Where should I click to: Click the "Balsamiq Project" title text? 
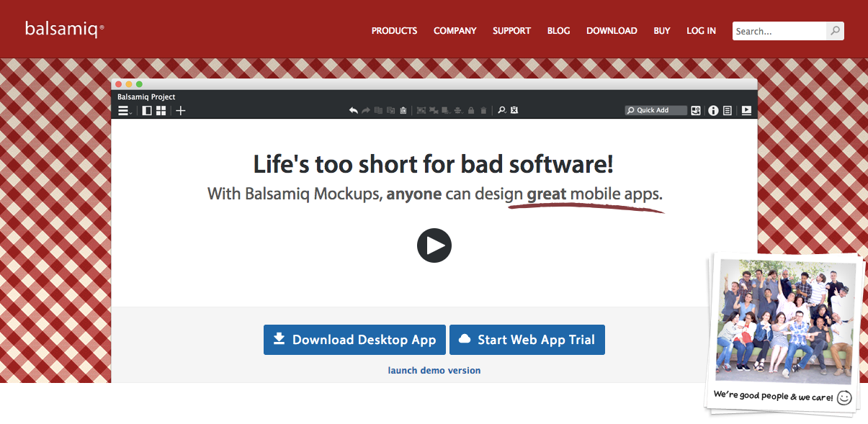point(146,97)
